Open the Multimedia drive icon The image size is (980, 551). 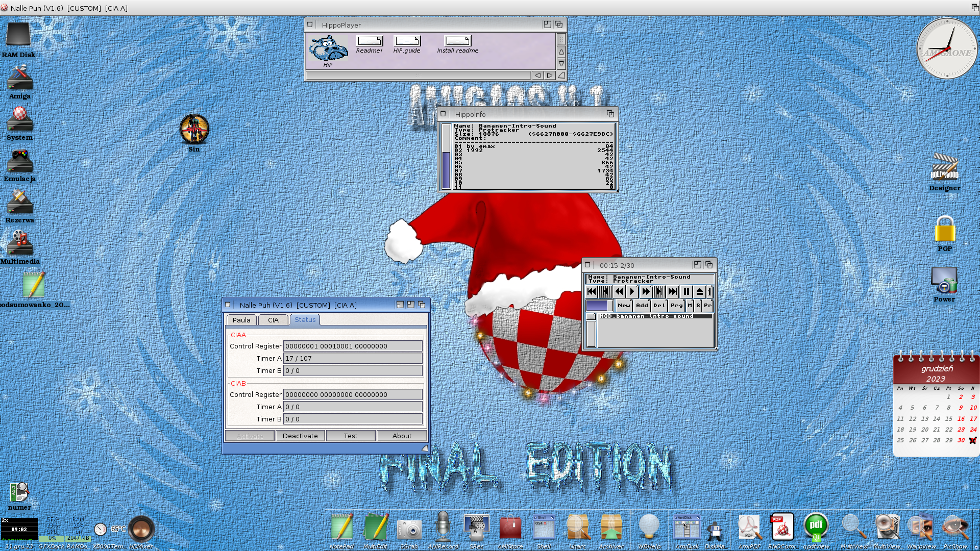point(19,247)
